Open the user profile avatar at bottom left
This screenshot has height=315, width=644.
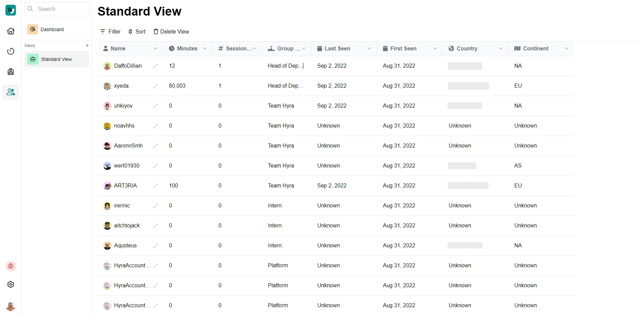click(x=11, y=306)
